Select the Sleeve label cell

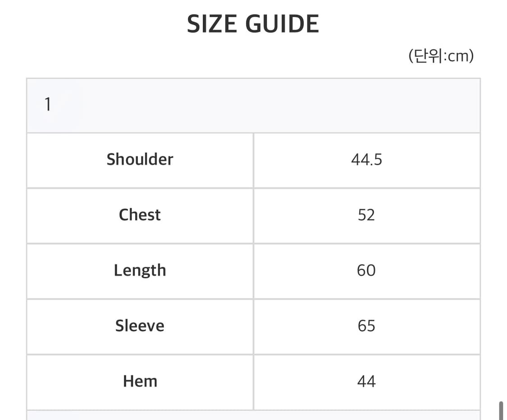click(x=140, y=326)
